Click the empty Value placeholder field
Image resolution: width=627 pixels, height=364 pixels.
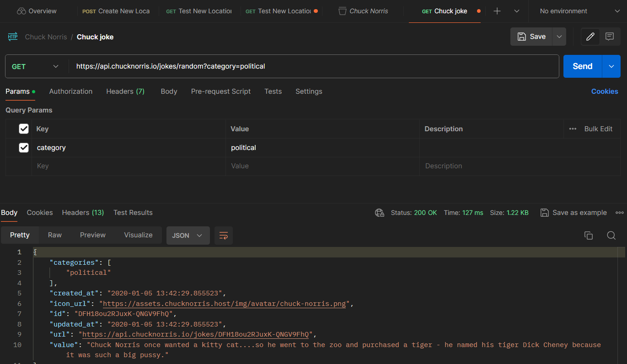pyautogui.click(x=322, y=166)
